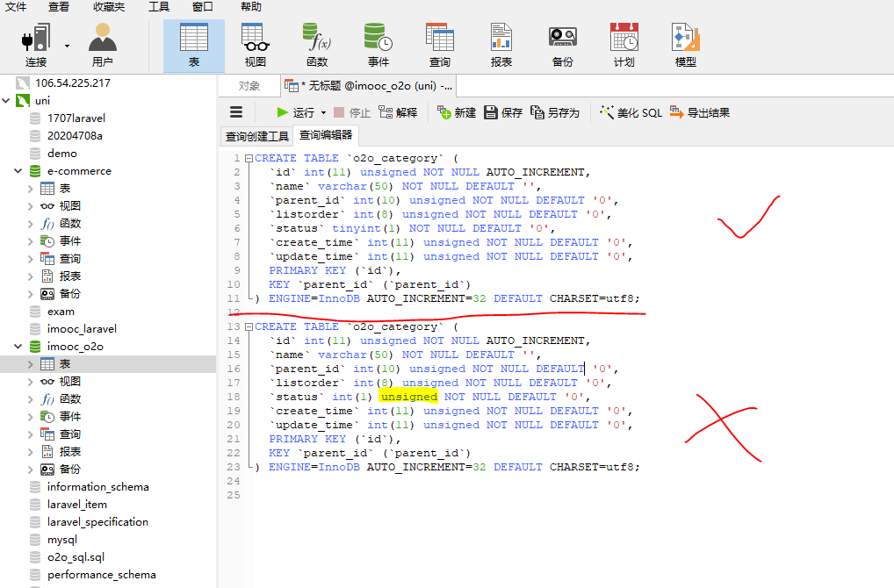Select the highlighted unsigned keyword on line 18

pyautogui.click(x=408, y=396)
